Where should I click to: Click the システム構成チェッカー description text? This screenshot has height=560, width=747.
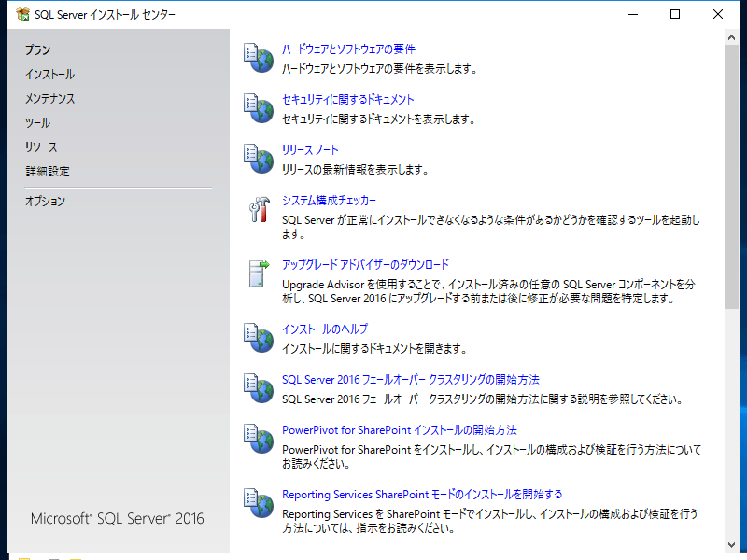[x=491, y=227]
